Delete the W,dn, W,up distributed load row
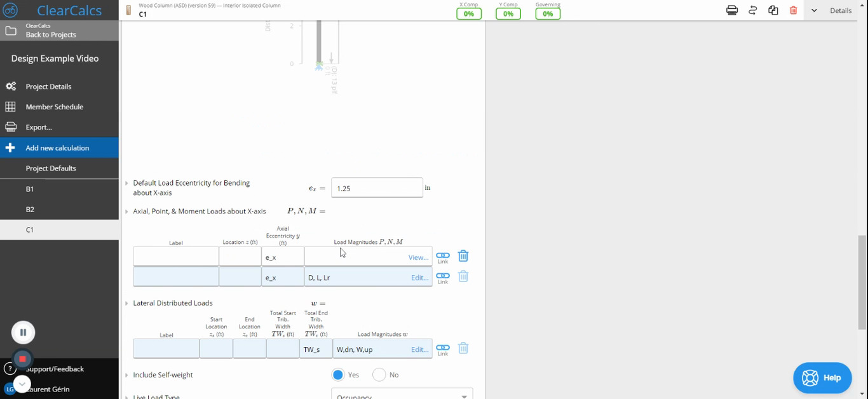The image size is (868, 399). coord(463,348)
